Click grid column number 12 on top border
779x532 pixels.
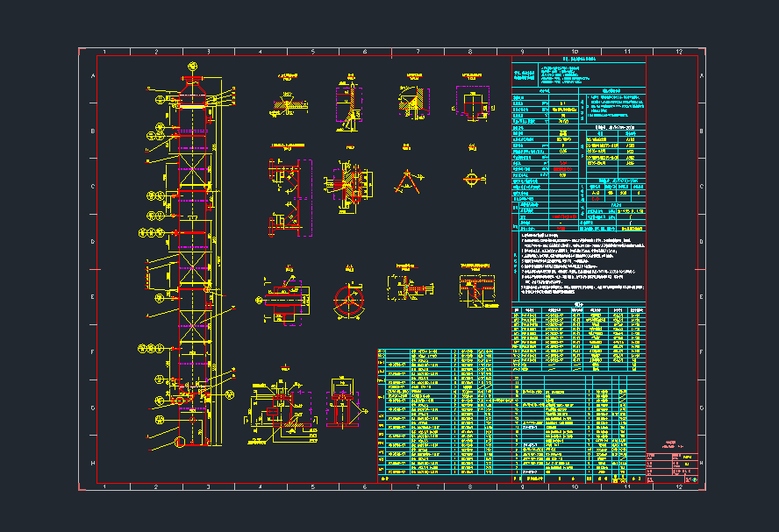678,53
